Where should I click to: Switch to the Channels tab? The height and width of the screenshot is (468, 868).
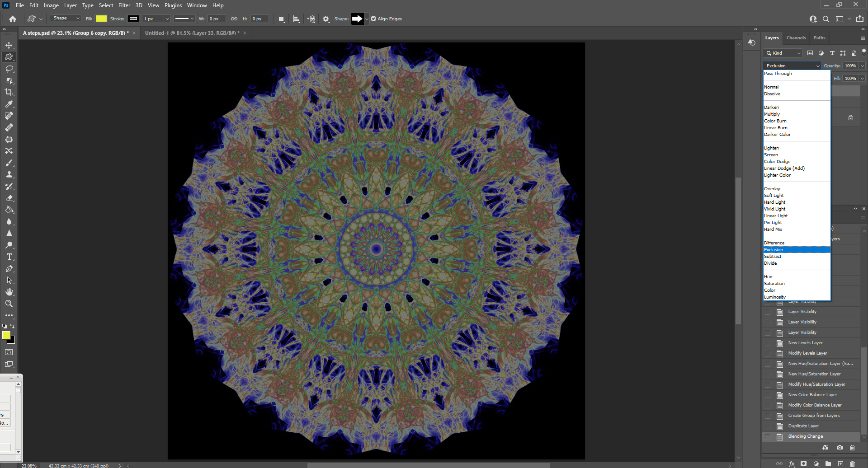[796, 38]
